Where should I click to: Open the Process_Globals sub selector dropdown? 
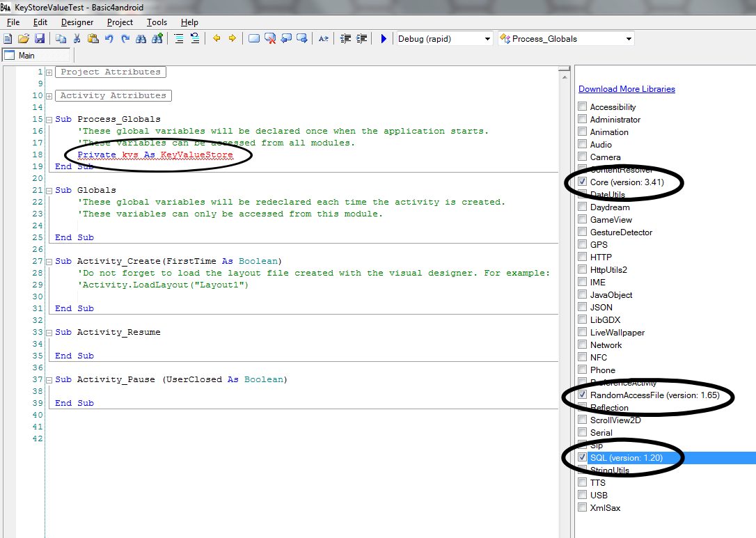pyautogui.click(x=629, y=39)
